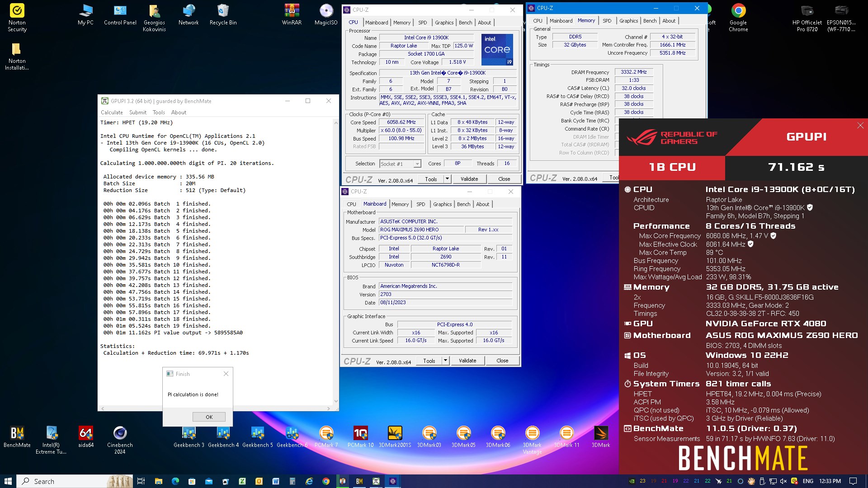Viewport: 868px width, 488px height.
Task: Switch to Graphics tab in CPU-Z Mainboard window
Action: (442, 204)
